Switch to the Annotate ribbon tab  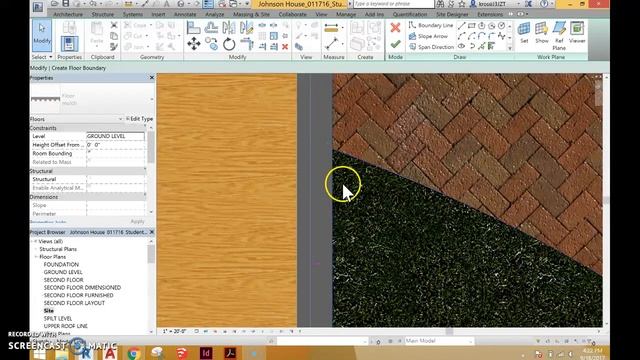point(185,14)
